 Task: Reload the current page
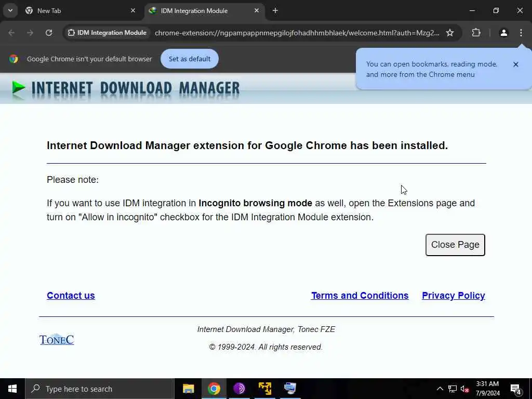[x=49, y=33]
